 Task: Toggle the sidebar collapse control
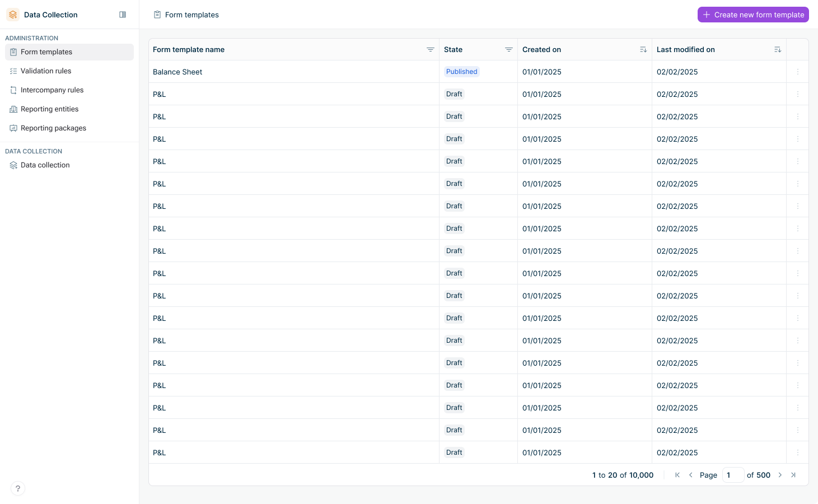[x=123, y=14]
